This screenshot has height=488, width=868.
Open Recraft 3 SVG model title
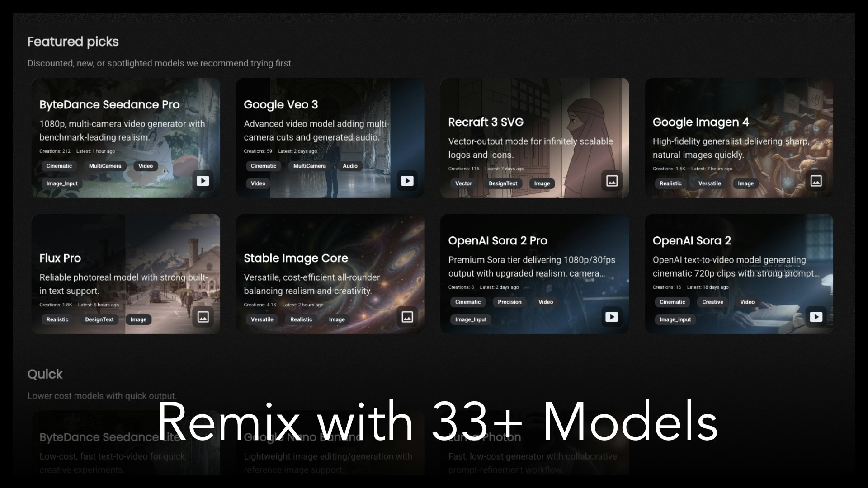[486, 122]
